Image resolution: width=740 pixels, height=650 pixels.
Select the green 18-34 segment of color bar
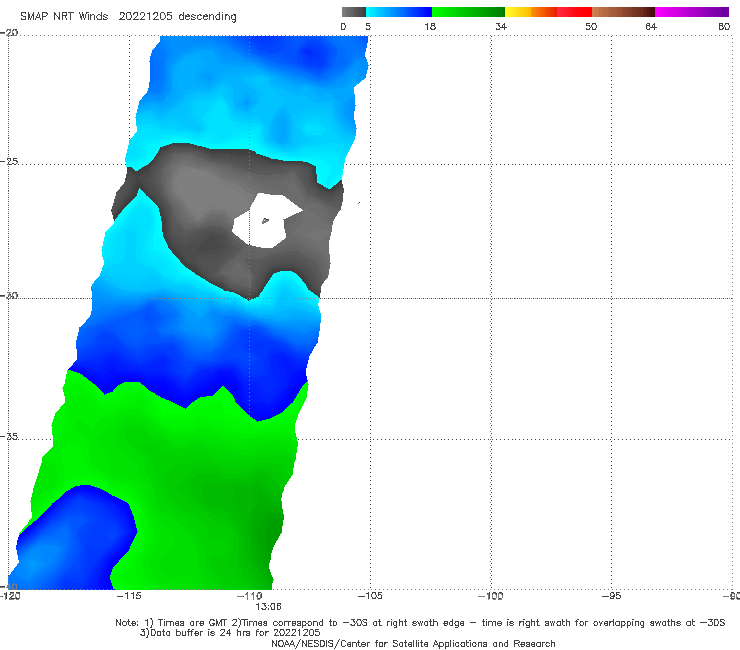(x=468, y=12)
